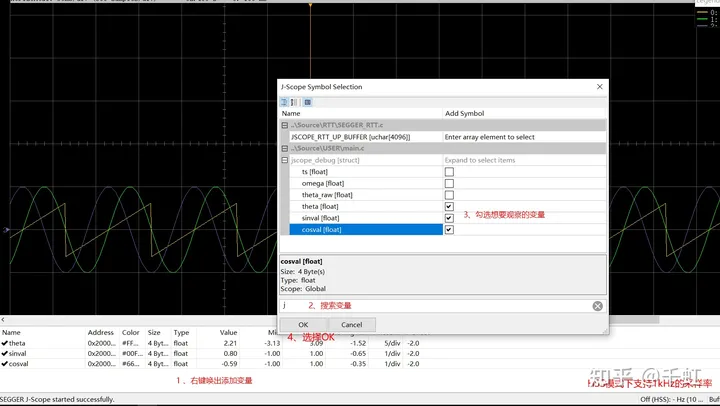
Task: Select the theta_raw [float] row
Action: click(366, 195)
